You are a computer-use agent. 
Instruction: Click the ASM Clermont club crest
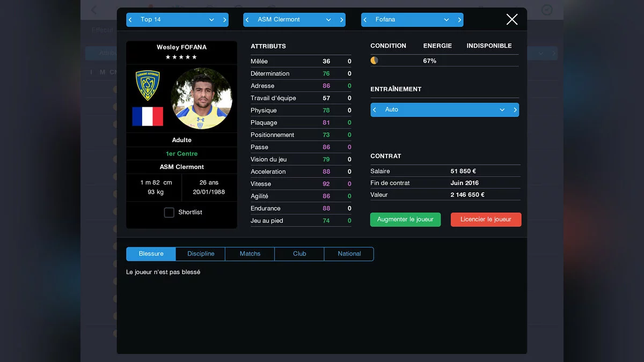coord(148,85)
